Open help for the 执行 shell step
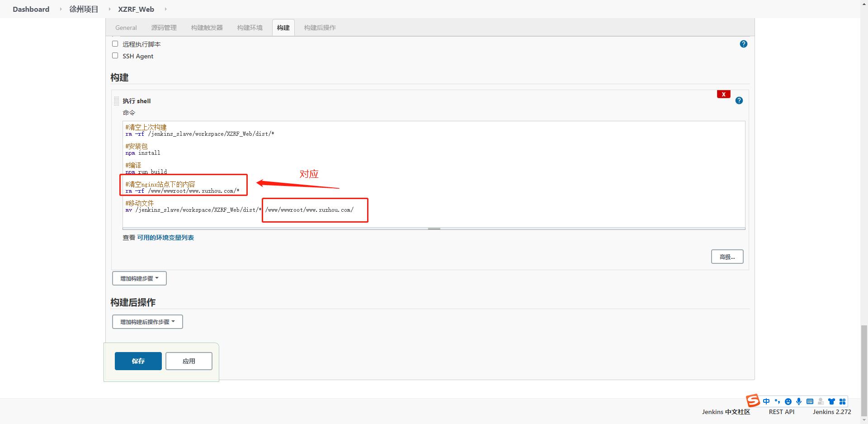This screenshot has width=868, height=424. click(x=739, y=100)
